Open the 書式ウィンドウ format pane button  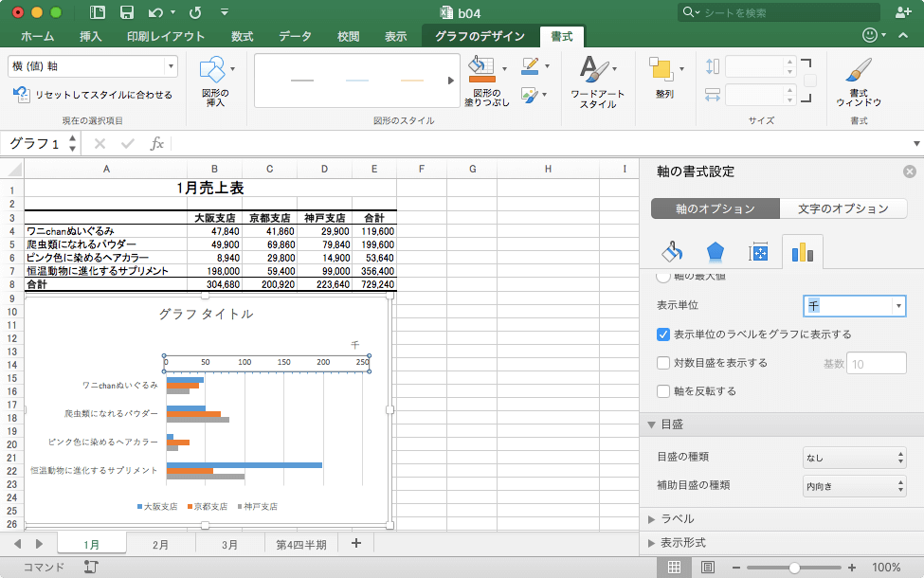(x=859, y=81)
